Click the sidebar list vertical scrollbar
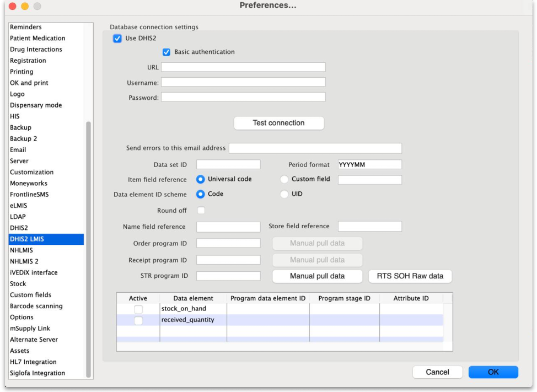 89,248
